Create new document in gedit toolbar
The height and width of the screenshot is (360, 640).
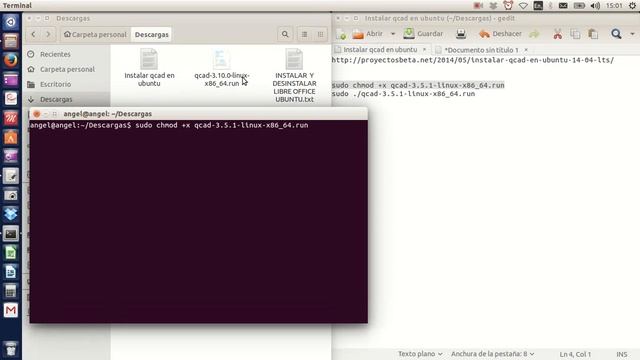(x=341, y=34)
